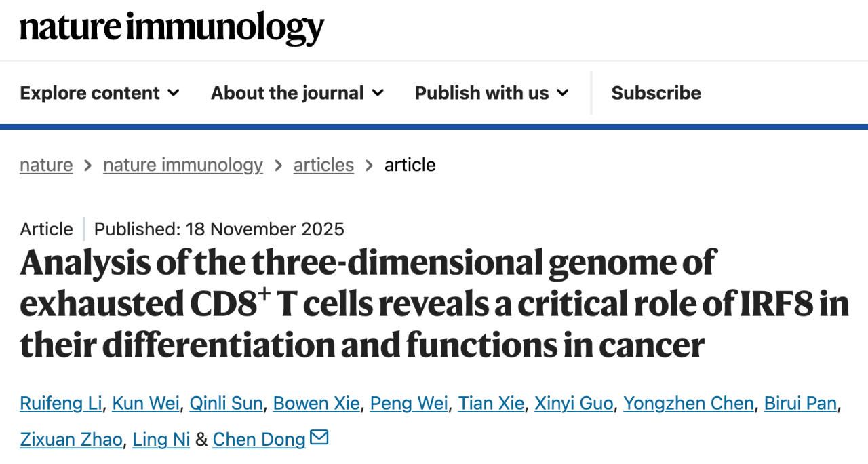Image resolution: width=868 pixels, height=464 pixels.
Task: Open author profile for Ling Ni
Action: (x=161, y=439)
